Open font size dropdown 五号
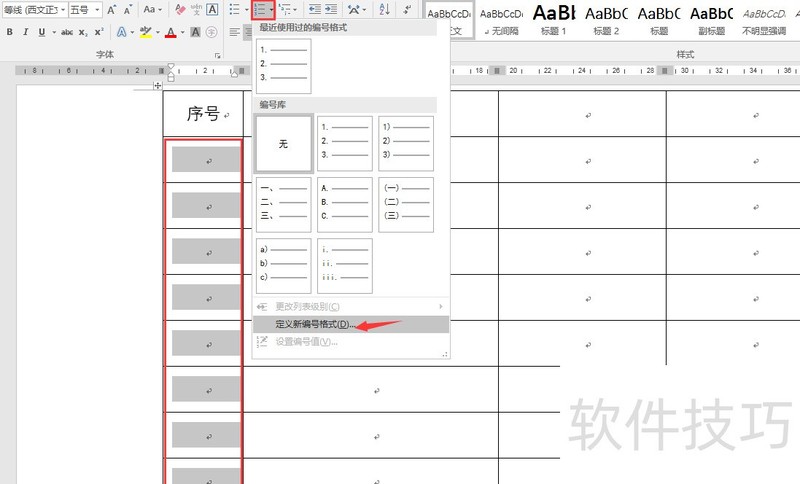Viewport: 800px width, 484px height. pos(97,10)
